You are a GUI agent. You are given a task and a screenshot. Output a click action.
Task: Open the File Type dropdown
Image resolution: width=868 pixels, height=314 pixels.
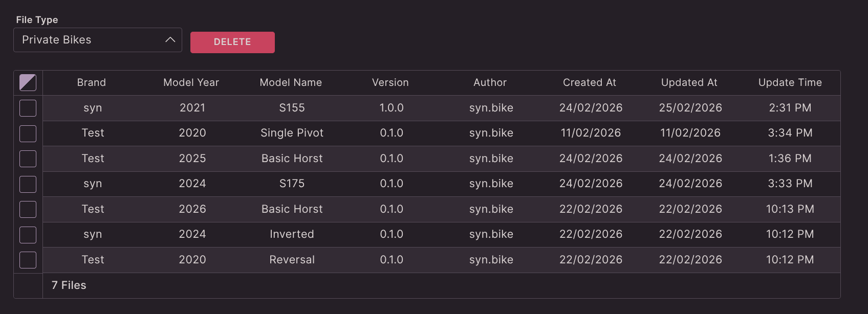click(98, 40)
